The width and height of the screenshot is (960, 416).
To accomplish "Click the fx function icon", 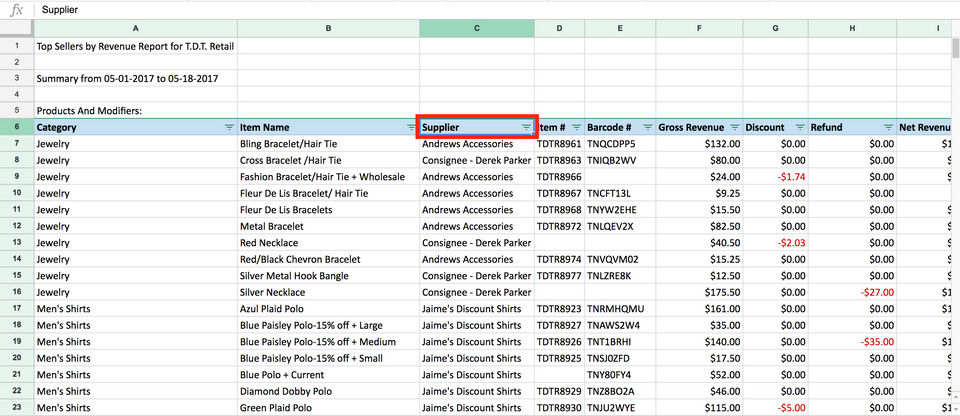I will [16, 9].
